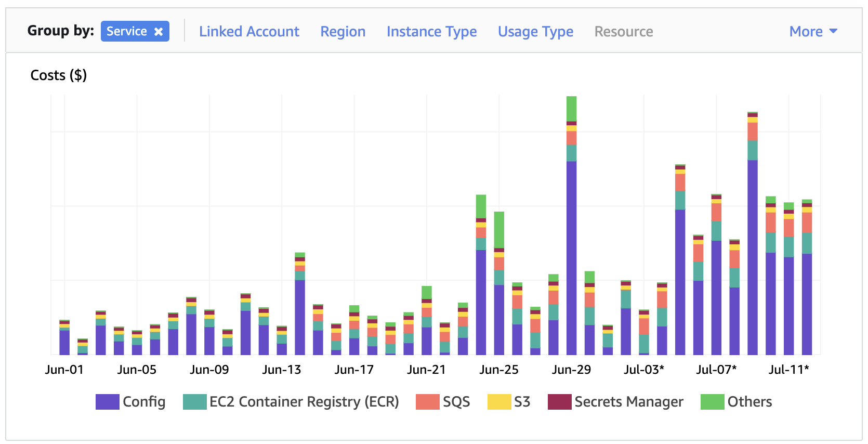
Task: Click the Others green legend swatch
Action: [712, 402]
